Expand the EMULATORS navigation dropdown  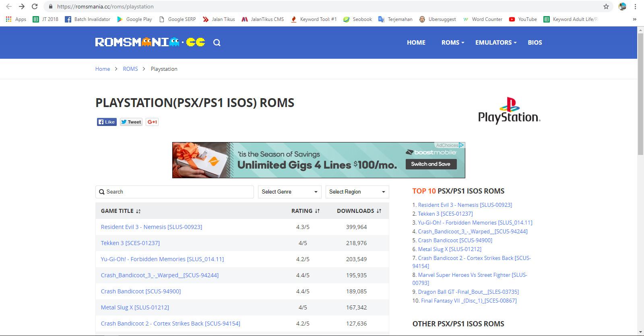click(496, 43)
